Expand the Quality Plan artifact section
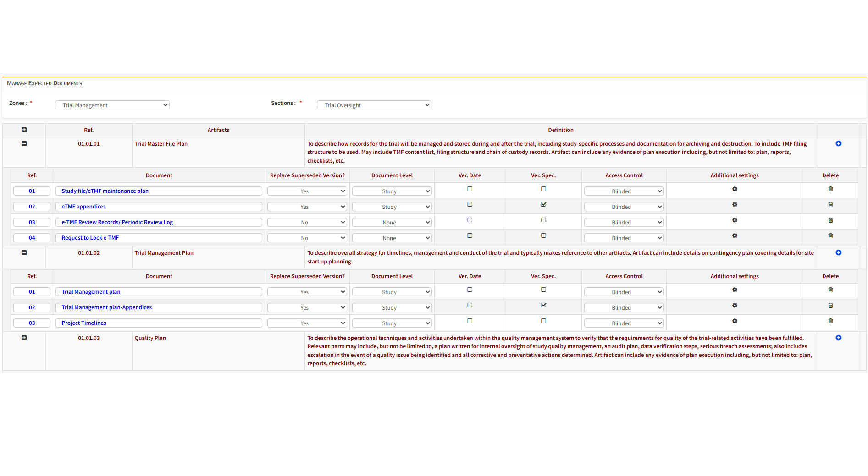 [x=24, y=338]
